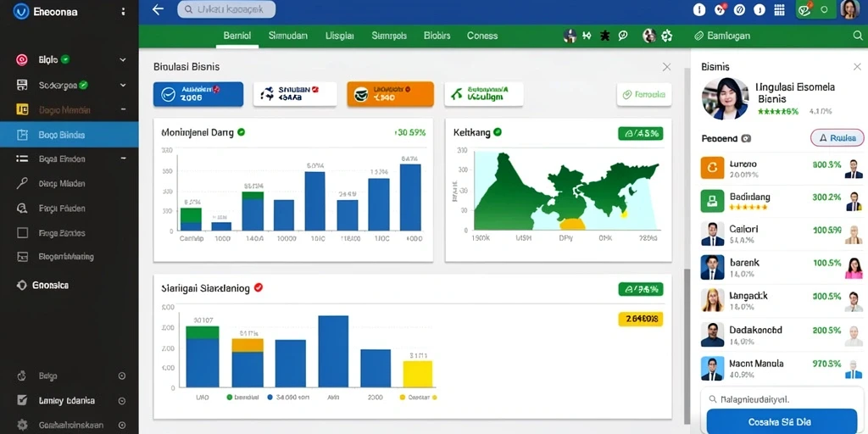Open the kebab menu beside Eheoonaa logo
Screen dimensions: 868x434
click(123, 11)
